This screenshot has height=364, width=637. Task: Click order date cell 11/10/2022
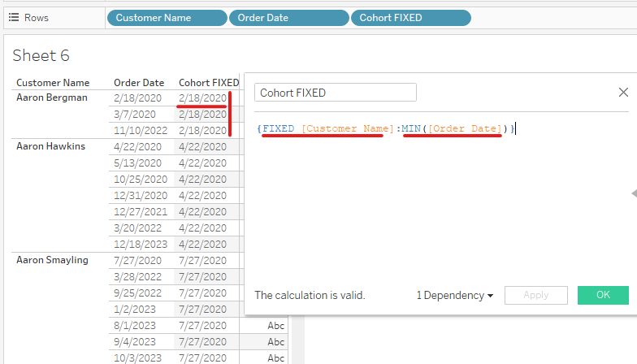[141, 130]
